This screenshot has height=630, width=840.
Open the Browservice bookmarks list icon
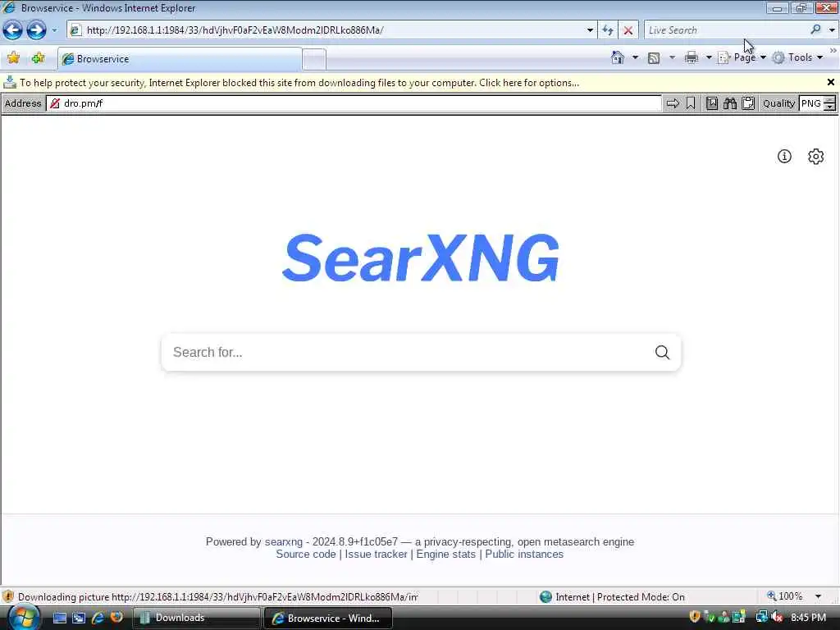pos(711,103)
